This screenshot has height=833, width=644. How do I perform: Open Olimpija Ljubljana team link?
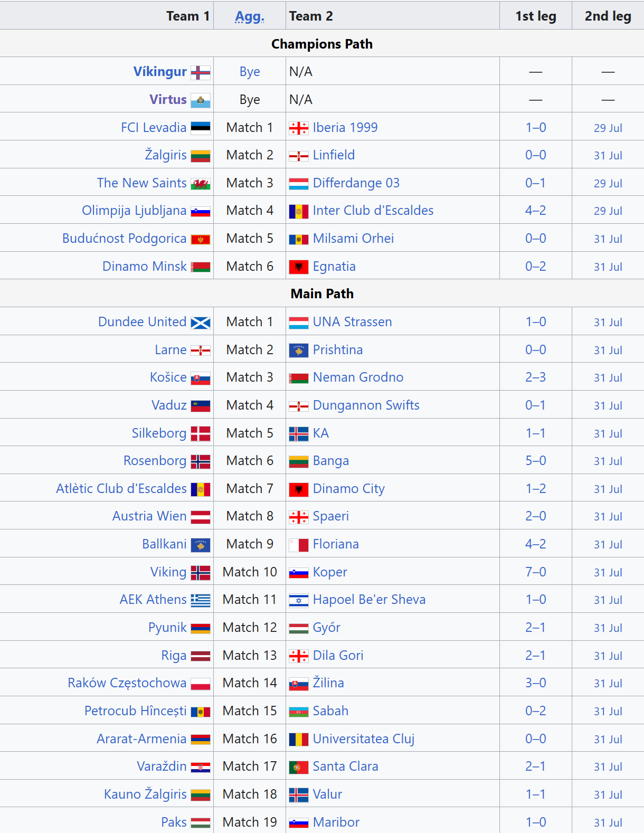point(134,211)
